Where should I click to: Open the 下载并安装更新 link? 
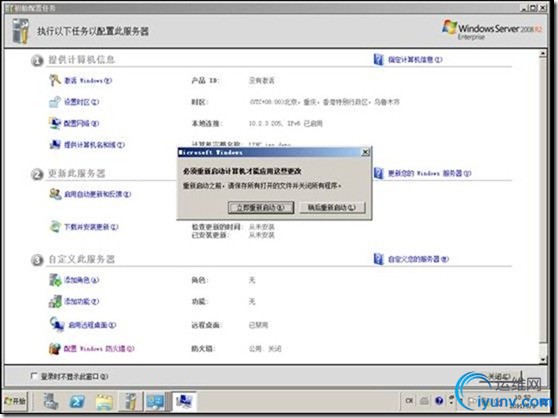91,227
